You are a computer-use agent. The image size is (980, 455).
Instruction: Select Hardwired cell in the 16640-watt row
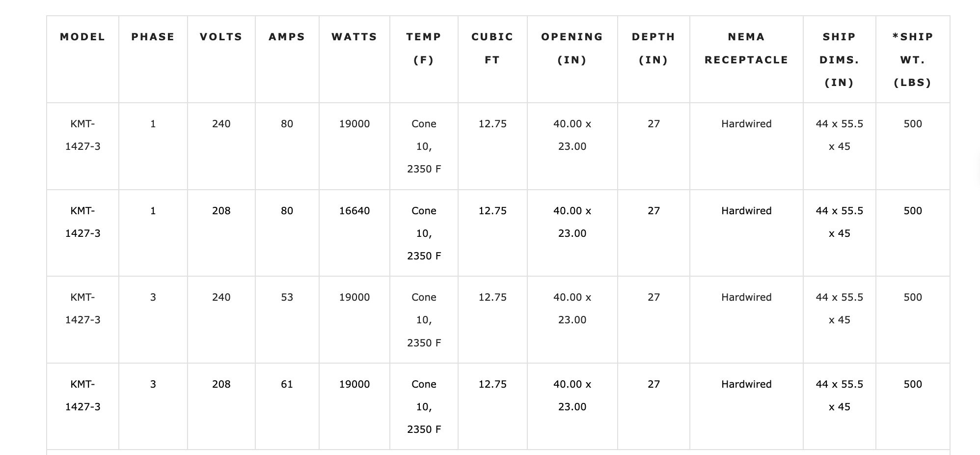(746, 211)
